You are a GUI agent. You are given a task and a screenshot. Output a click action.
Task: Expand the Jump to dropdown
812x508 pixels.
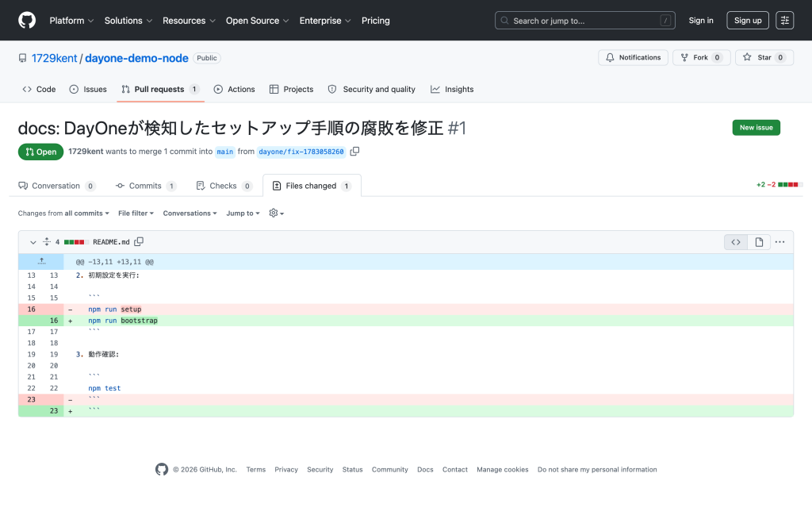243,213
